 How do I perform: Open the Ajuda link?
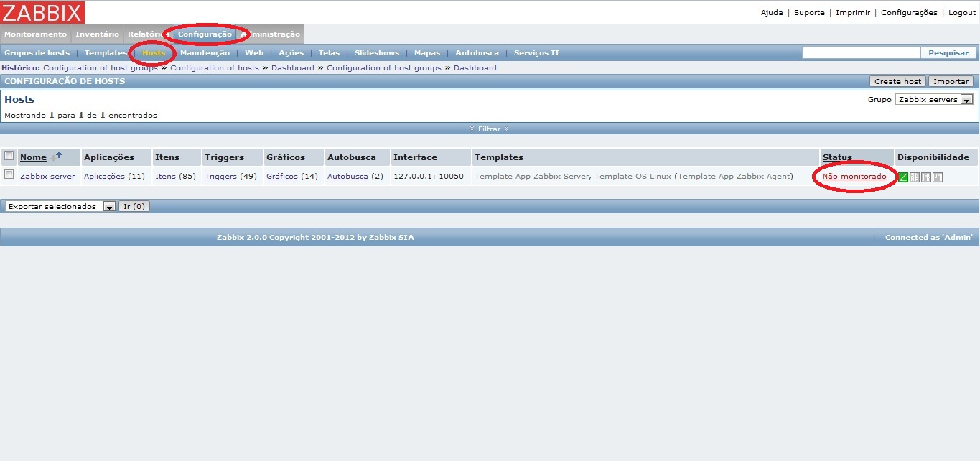click(x=772, y=13)
